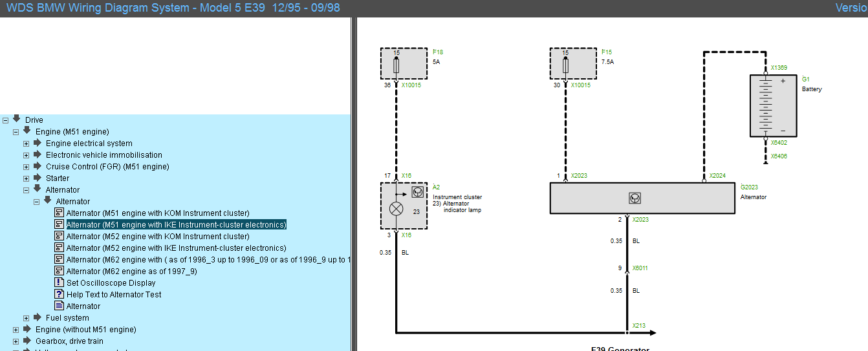Open Alternator (M52 engine with IKE electronics)
The width and height of the screenshot is (868, 351).
point(176,248)
